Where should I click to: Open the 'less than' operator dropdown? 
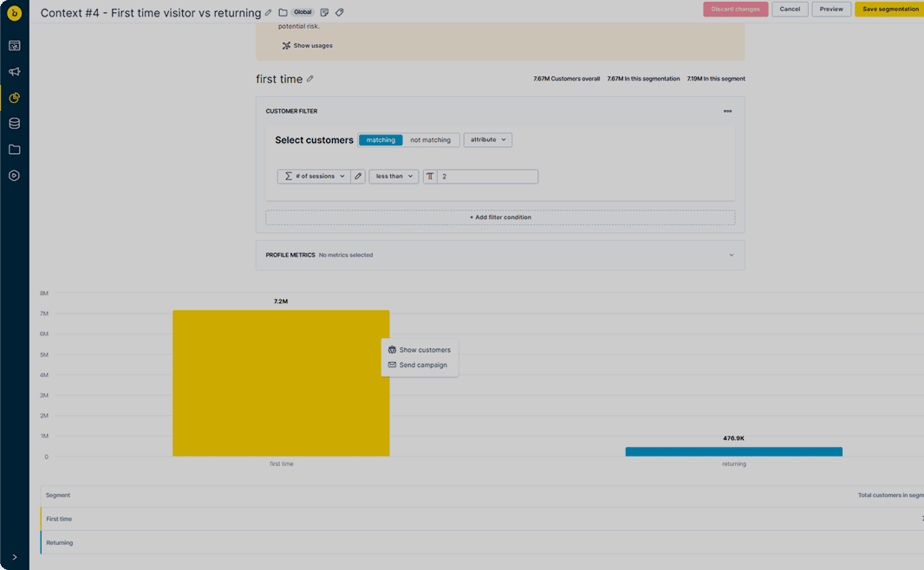394,177
